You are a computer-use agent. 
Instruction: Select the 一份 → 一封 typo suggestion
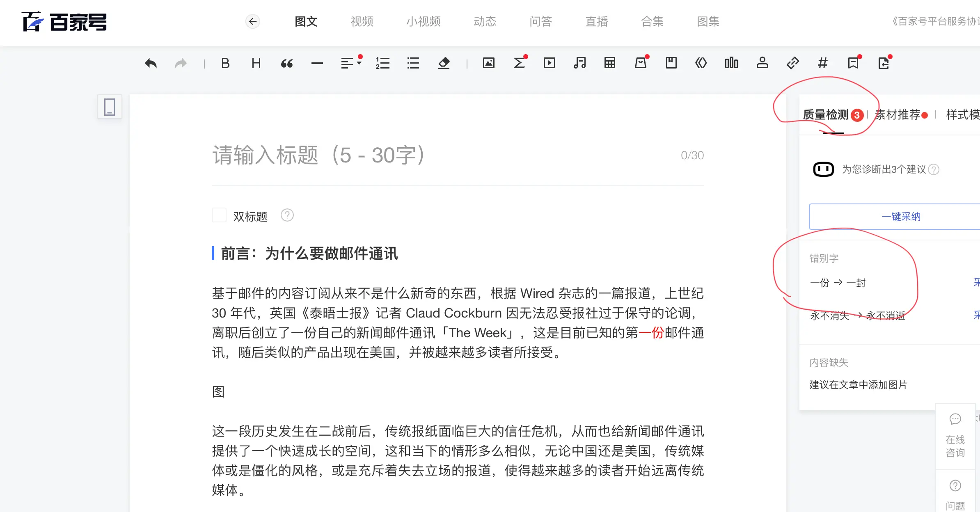838,283
